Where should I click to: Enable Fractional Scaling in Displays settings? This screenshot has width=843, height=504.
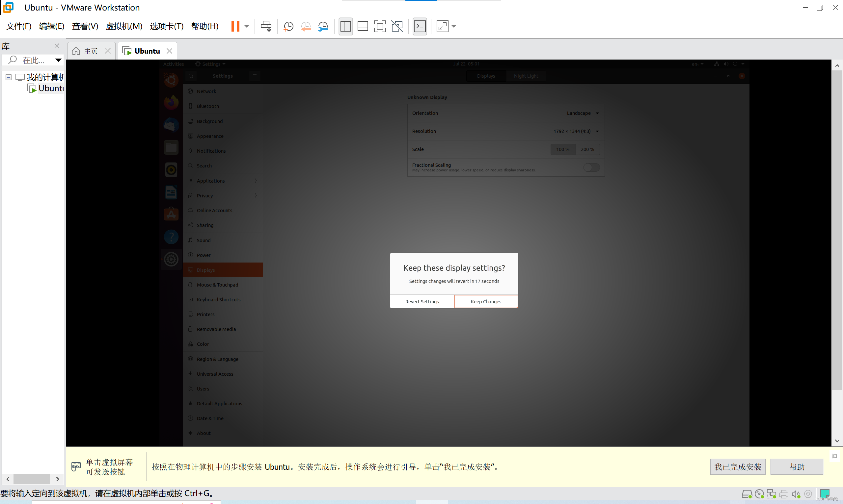point(591,167)
